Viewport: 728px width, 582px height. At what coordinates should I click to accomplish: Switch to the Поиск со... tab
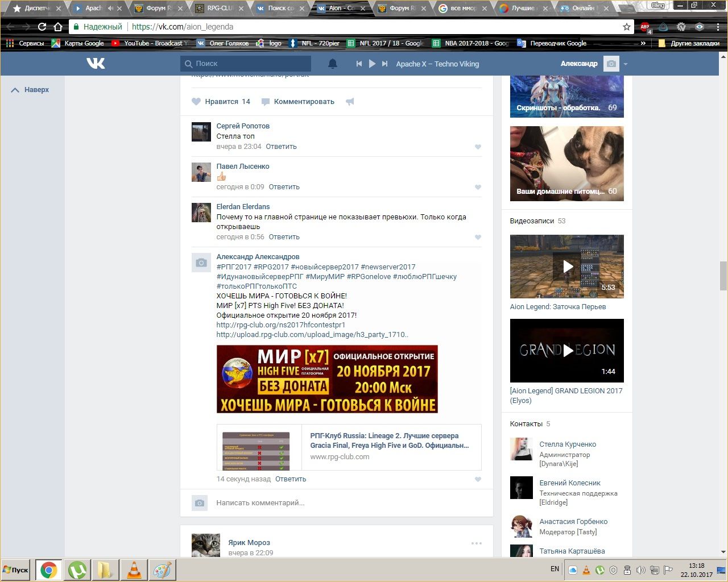pyautogui.click(x=281, y=9)
